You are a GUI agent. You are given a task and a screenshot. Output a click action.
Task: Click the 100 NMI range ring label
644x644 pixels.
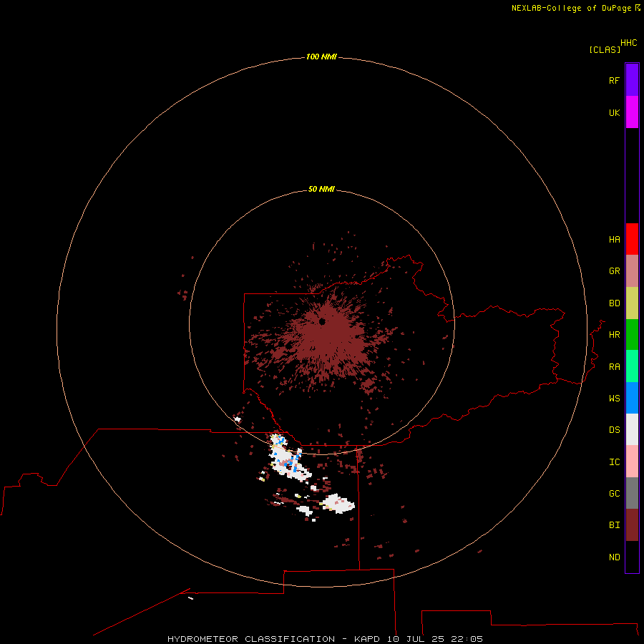(x=321, y=57)
